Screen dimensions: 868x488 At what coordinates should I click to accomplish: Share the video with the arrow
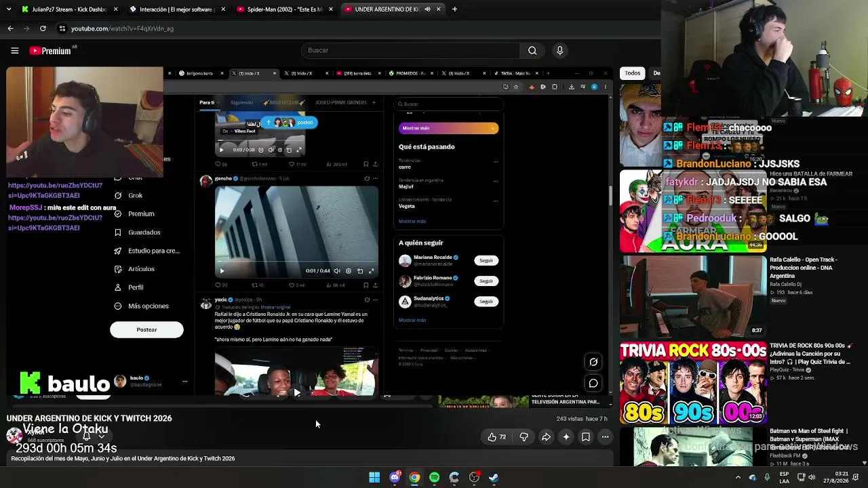coord(546,437)
